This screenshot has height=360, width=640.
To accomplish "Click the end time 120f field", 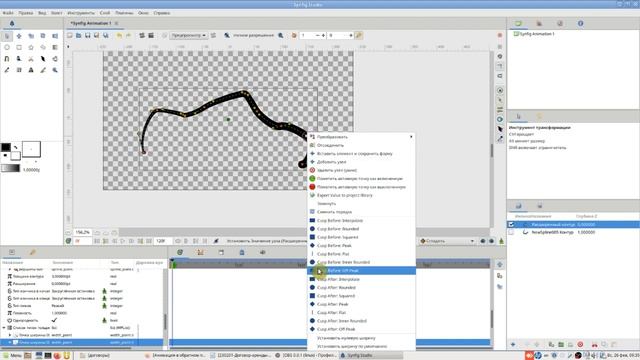I will tap(164, 241).
